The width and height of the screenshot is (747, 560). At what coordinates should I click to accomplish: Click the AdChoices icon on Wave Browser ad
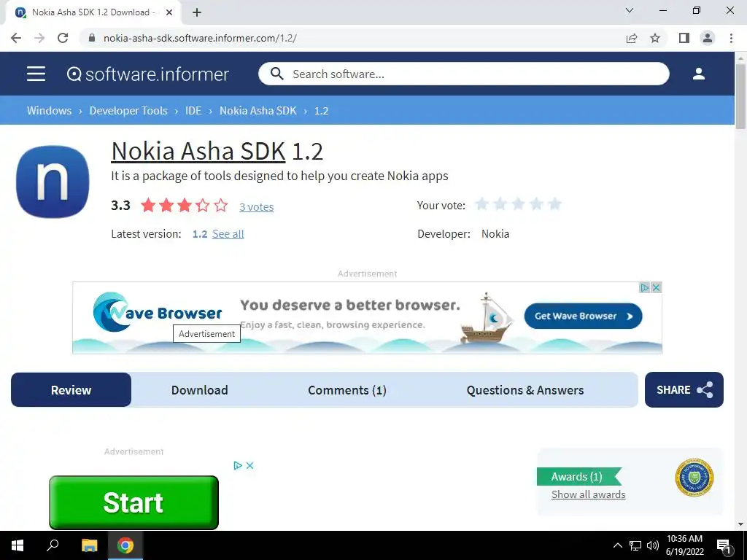645,287
